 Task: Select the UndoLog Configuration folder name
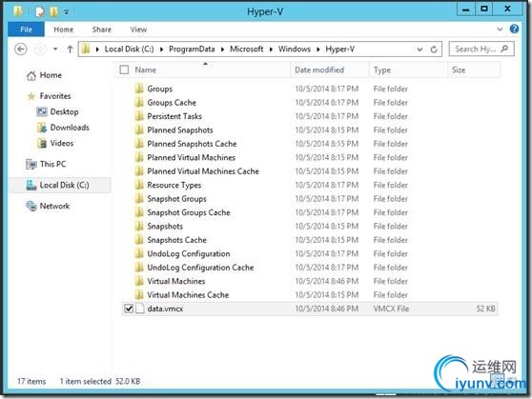coord(189,253)
